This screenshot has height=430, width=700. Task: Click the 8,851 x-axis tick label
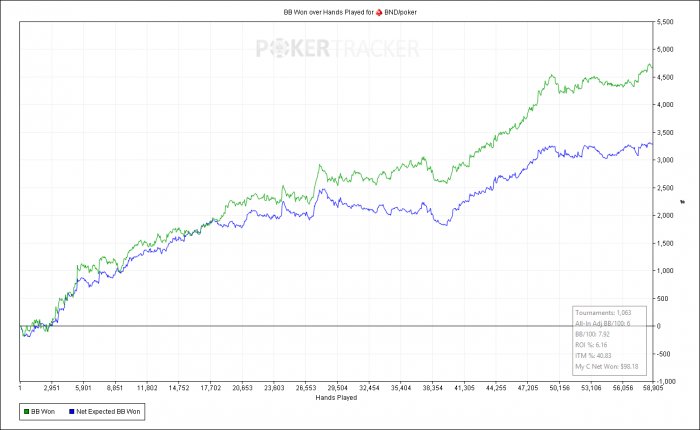pyautogui.click(x=115, y=388)
